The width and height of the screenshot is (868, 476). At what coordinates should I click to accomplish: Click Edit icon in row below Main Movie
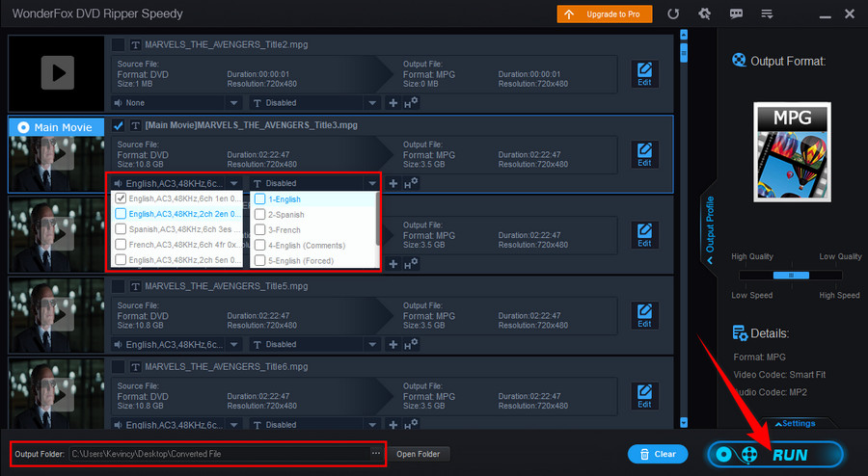[644, 235]
